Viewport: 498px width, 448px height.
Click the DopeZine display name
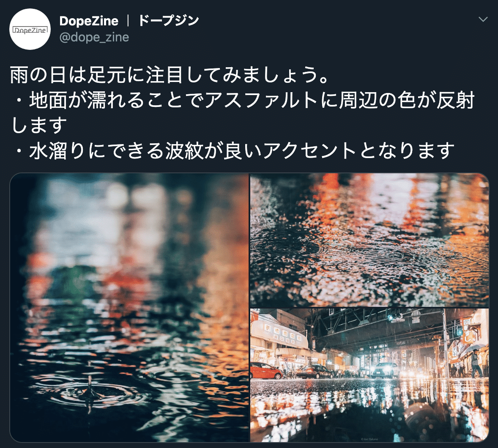click(89, 21)
